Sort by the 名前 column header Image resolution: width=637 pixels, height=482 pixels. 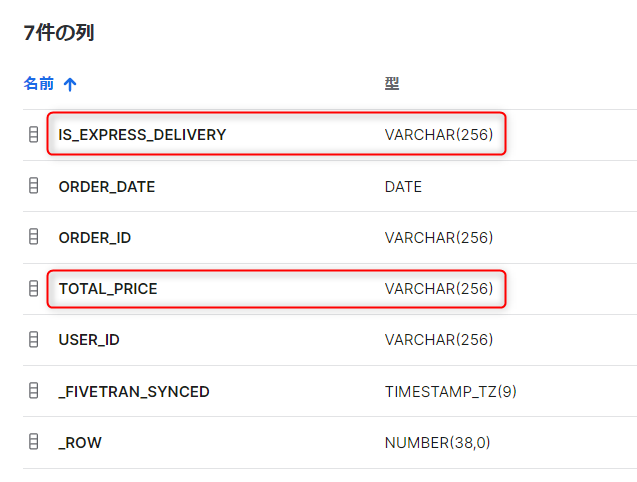click(x=39, y=84)
